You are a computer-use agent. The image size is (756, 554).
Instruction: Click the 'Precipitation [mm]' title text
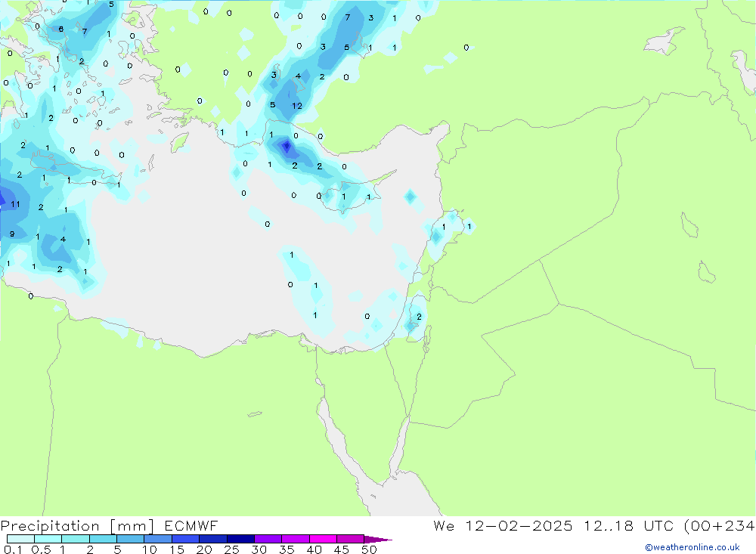77,526
